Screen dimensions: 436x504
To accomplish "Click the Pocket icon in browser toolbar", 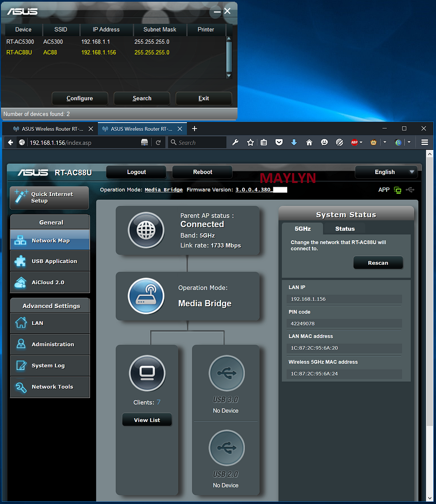I will tap(279, 142).
